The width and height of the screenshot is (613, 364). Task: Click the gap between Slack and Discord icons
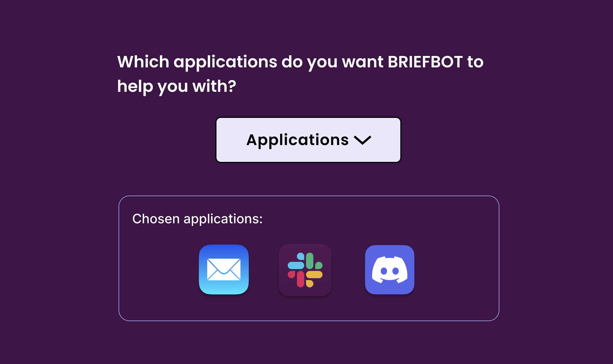(348, 269)
